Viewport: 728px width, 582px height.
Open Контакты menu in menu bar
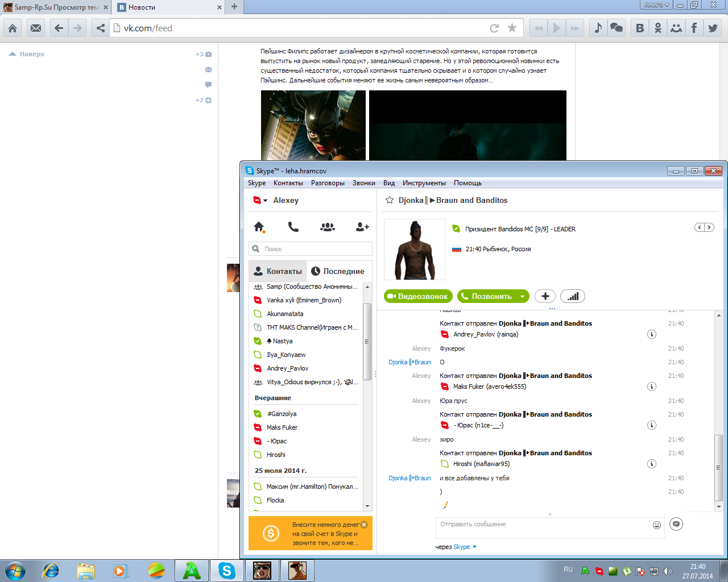288,183
